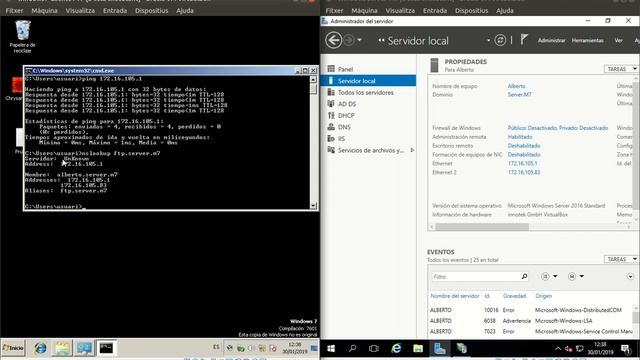Screen dimensions: 640x360
Task: Sort events by Gravedad column
Action: pos(514,296)
